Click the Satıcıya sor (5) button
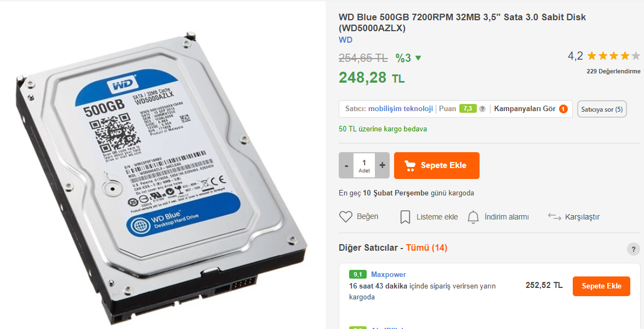644x329 pixels. click(602, 109)
